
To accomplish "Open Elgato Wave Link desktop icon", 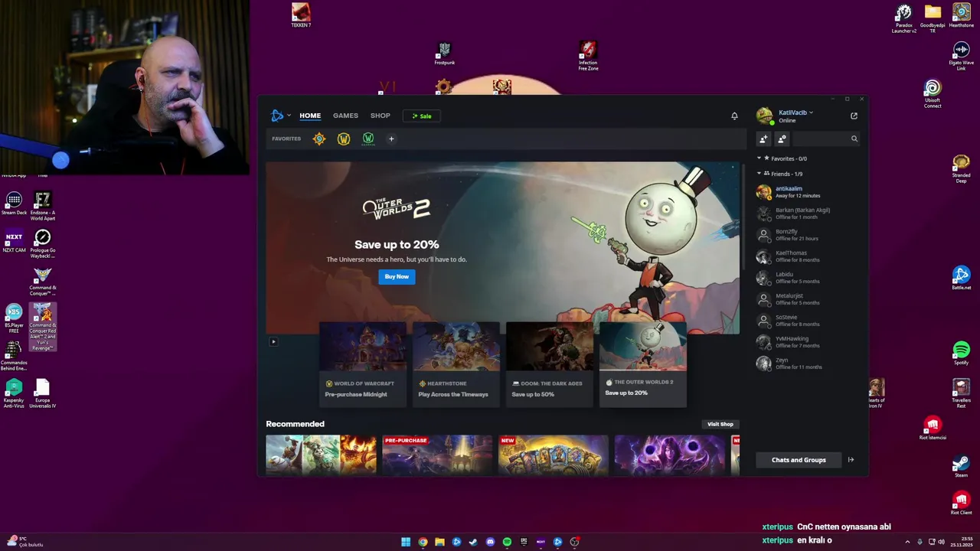I will click(x=962, y=57).
